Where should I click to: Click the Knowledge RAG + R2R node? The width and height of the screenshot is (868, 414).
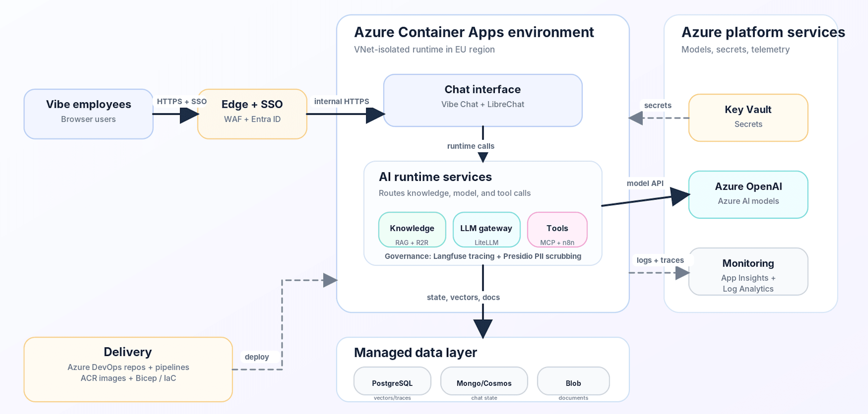point(412,230)
